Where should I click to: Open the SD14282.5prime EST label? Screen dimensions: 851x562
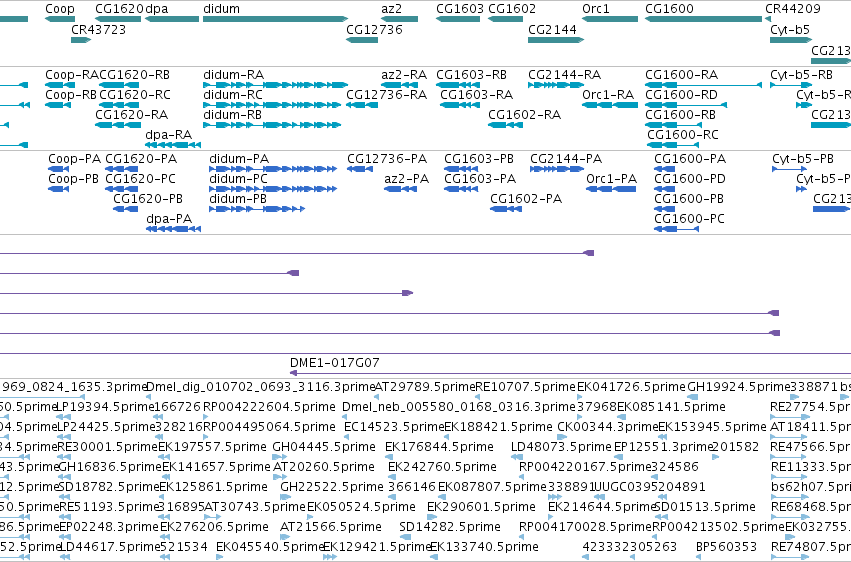click(x=450, y=527)
